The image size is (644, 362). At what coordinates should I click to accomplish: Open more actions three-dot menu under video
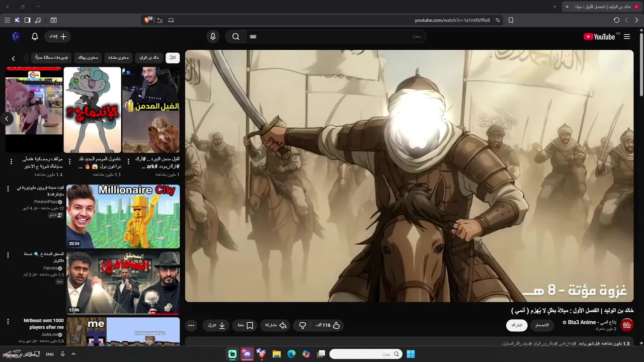coord(191,325)
